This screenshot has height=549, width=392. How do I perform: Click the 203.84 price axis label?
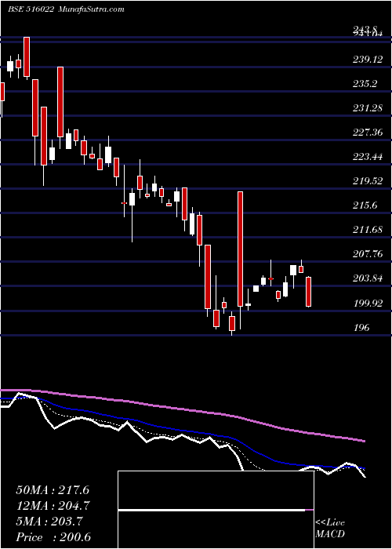[x=367, y=278]
